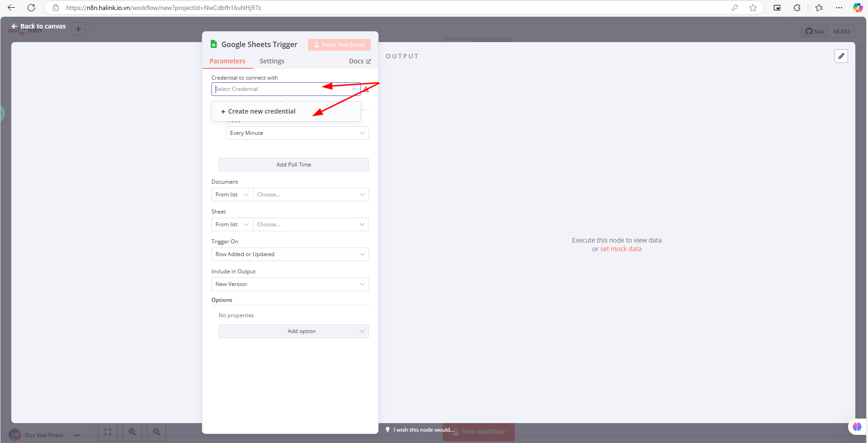Click the 'No properties' text
Image resolution: width=868 pixels, height=443 pixels.
click(x=236, y=315)
